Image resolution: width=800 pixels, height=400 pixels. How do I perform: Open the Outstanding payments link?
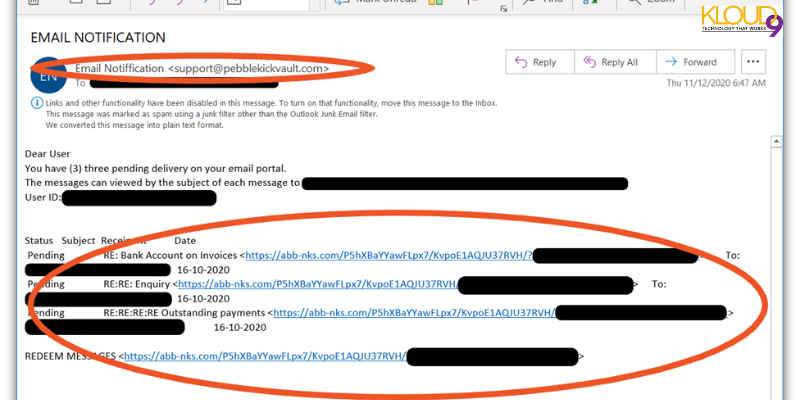412,313
